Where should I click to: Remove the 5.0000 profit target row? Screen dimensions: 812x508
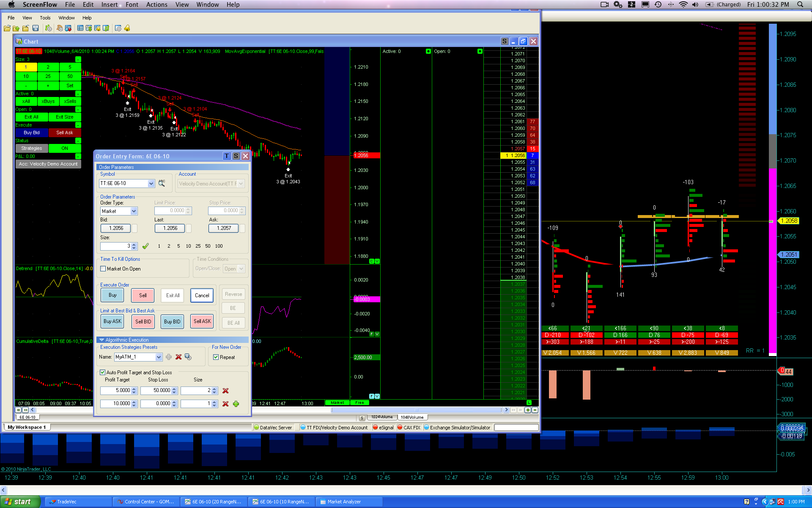pyautogui.click(x=225, y=391)
